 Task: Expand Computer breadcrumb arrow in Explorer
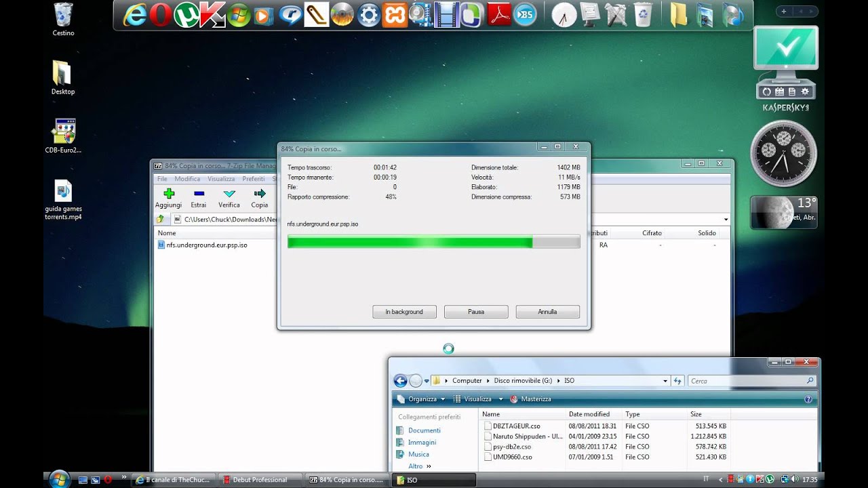[x=488, y=381]
